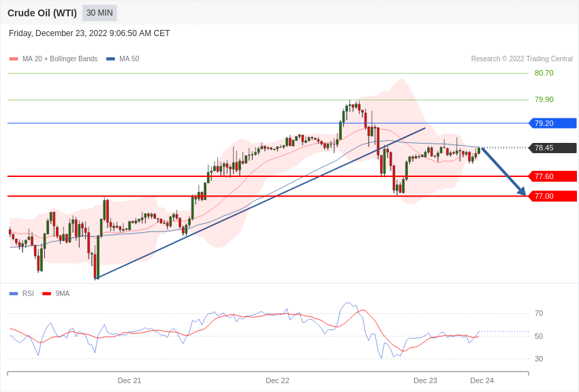Click the red 9MA legend swatch
579x392 pixels.
click(x=46, y=293)
